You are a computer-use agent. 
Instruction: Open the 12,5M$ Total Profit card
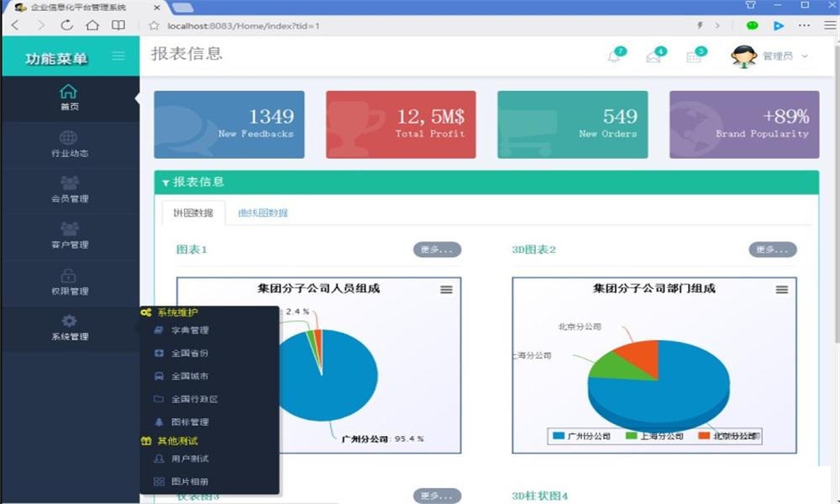click(x=401, y=124)
